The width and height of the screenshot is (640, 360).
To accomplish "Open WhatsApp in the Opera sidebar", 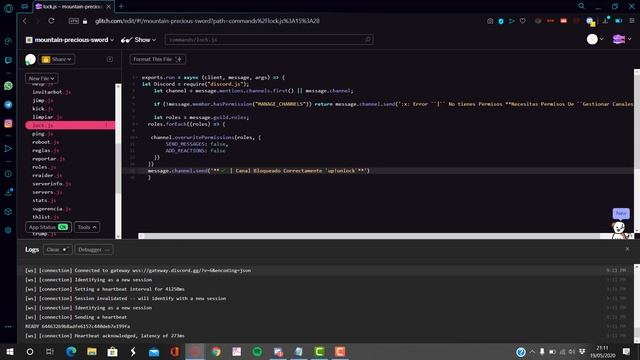I will click(x=8, y=86).
